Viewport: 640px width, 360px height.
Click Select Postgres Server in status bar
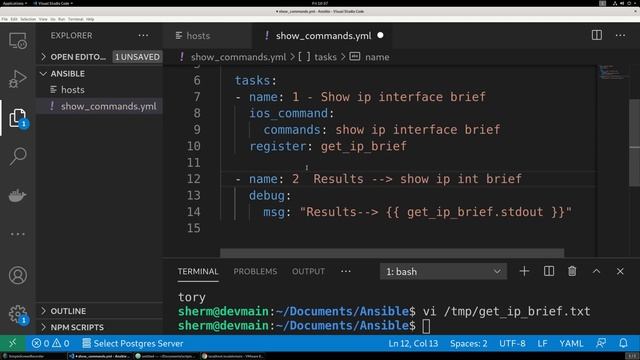click(133, 343)
